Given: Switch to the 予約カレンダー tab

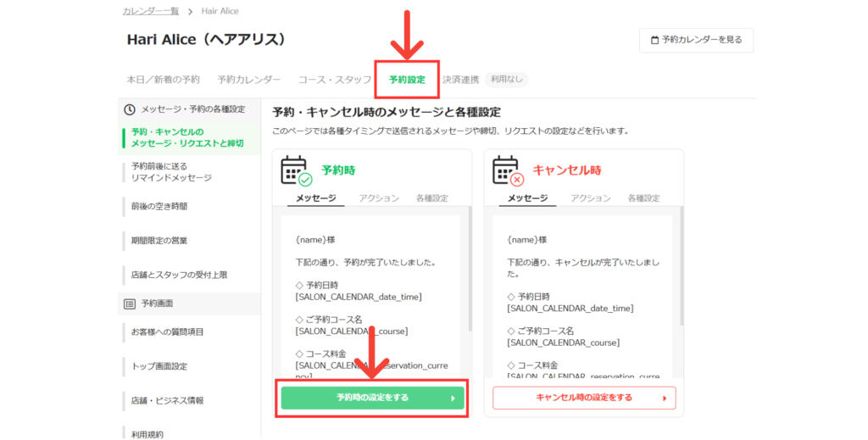Looking at the screenshot, I should 248,80.
